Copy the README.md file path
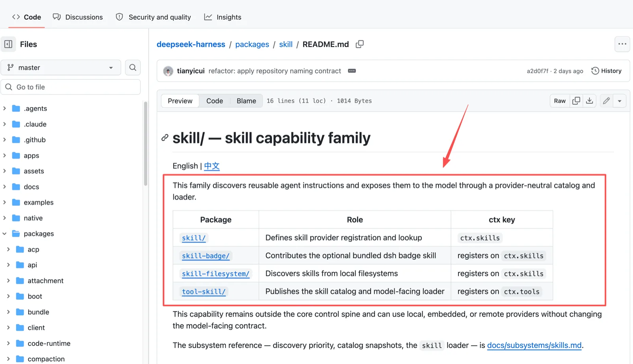The width and height of the screenshot is (633, 364). pyautogui.click(x=360, y=44)
